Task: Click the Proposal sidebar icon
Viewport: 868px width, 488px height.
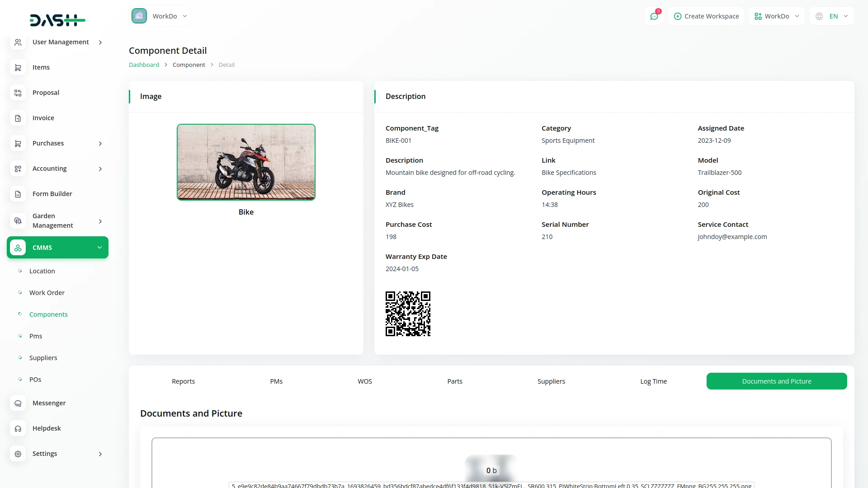Action: [18, 93]
